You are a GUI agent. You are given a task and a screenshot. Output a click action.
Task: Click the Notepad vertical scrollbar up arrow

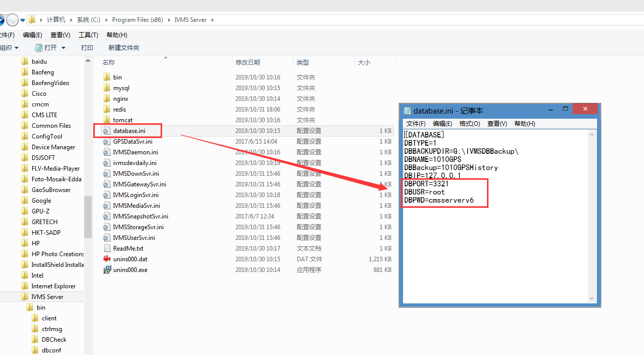592,134
